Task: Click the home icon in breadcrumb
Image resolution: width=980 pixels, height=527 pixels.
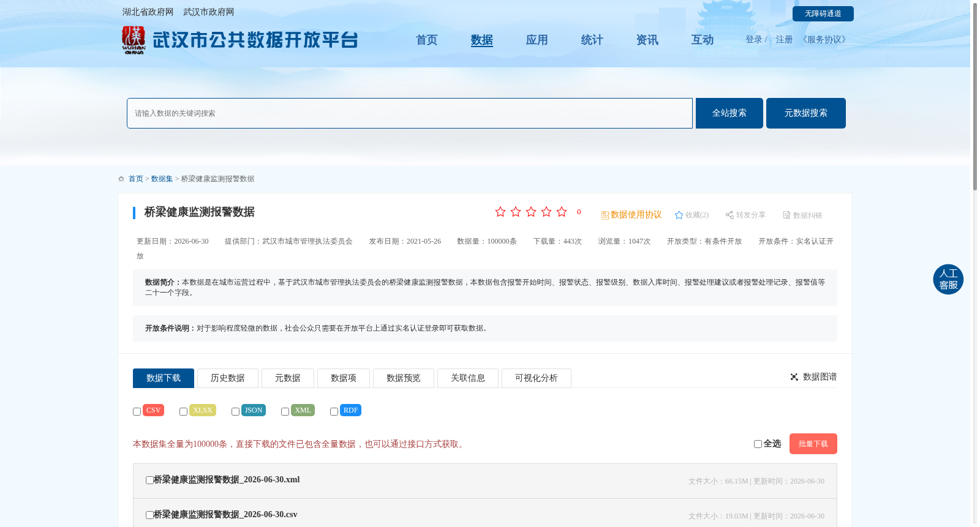Action: click(x=121, y=179)
